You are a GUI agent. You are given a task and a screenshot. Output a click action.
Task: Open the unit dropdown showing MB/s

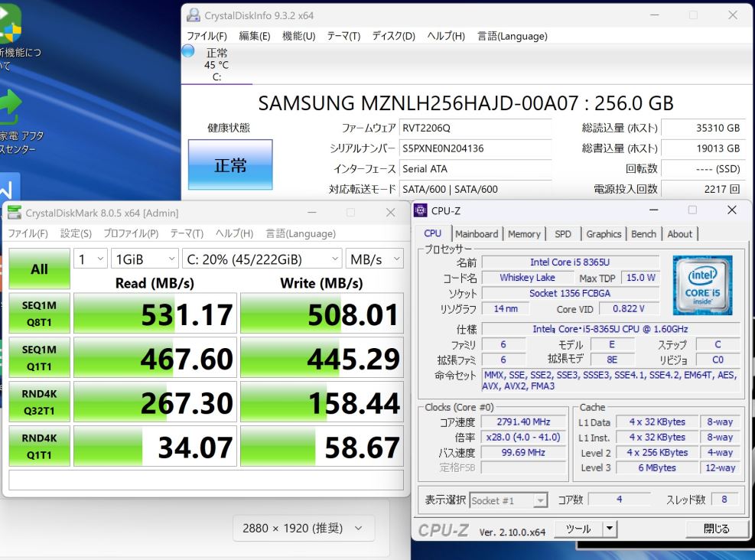[375, 259]
